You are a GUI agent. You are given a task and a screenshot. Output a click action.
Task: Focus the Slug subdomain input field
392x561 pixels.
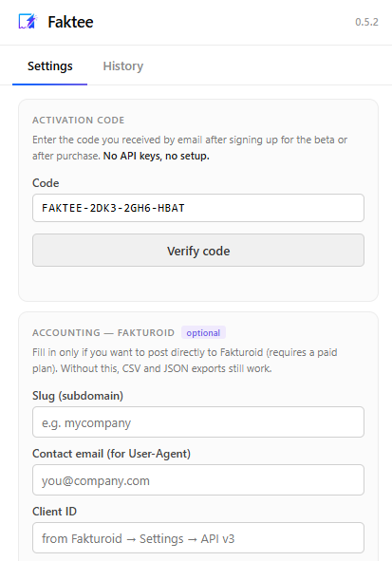pos(198,422)
